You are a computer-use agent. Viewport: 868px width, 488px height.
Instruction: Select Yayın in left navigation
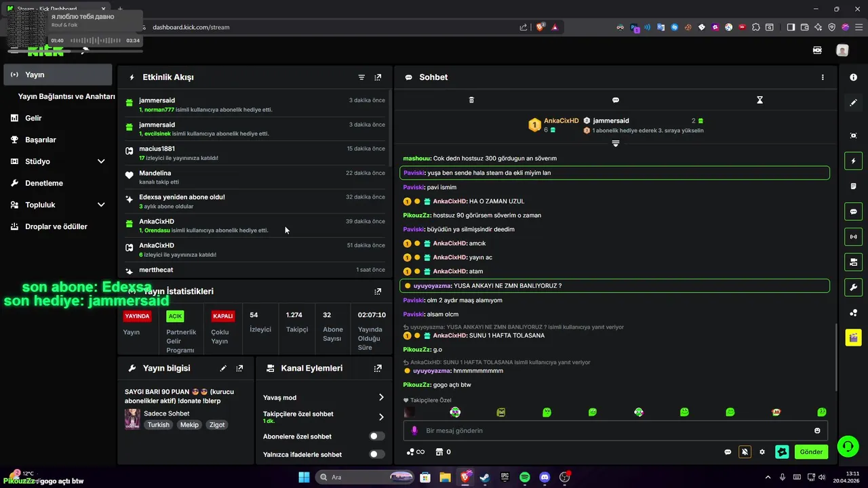[58, 75]
